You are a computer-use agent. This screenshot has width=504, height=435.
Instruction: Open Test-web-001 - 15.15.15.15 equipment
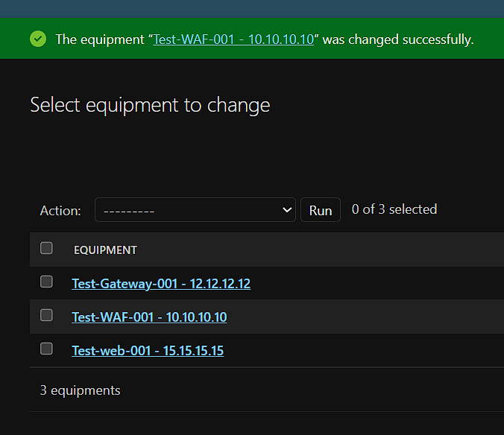click(148, 351)
